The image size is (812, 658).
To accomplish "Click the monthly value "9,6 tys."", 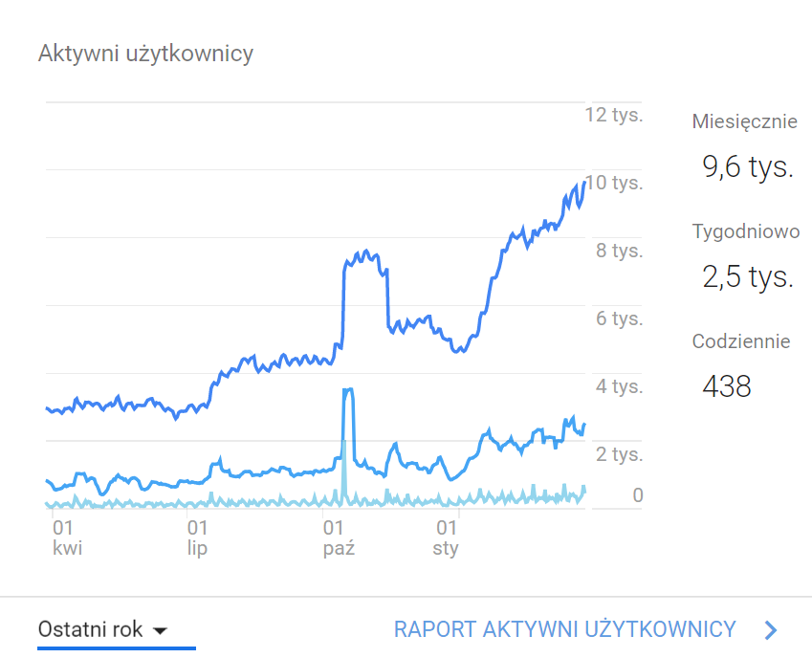I will click(x=748, y=166).
